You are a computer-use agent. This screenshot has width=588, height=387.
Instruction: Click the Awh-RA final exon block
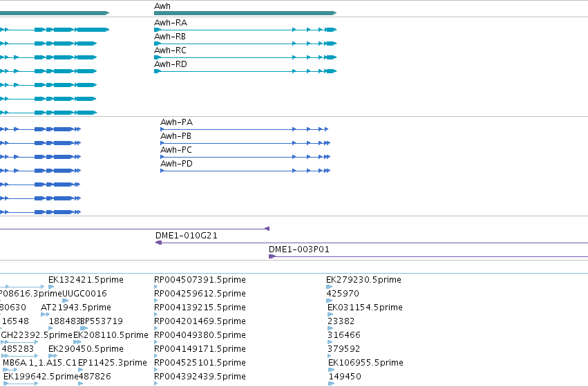331,30
